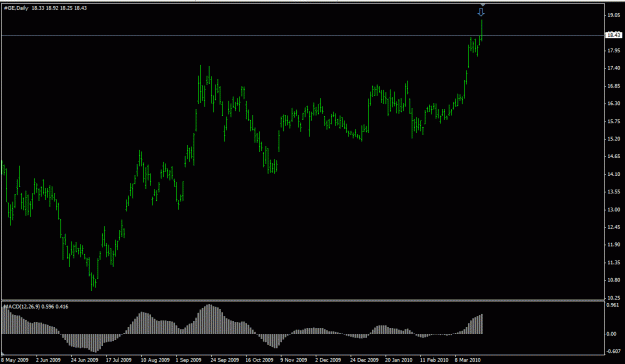The height and width of the screenshot is (364, 625).
Task: Click the 20 Jan 2010 date label
Action: (x=400, y=360)
